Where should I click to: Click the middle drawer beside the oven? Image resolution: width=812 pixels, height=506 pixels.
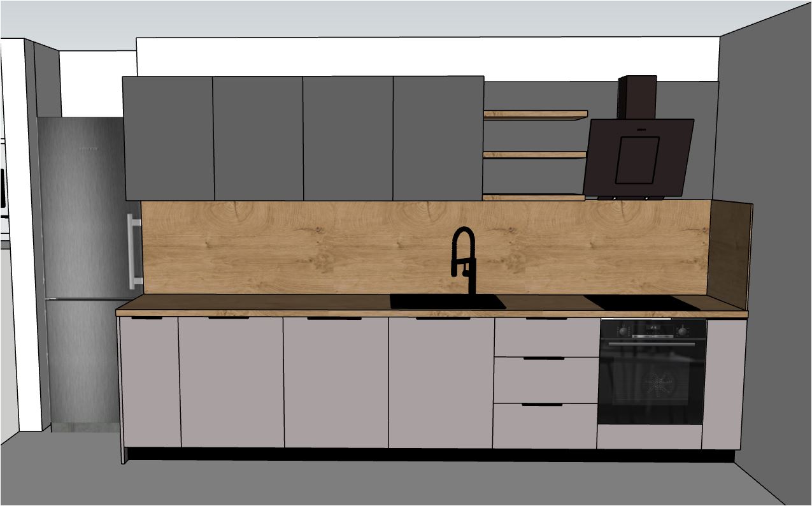[x=546, y=380]
